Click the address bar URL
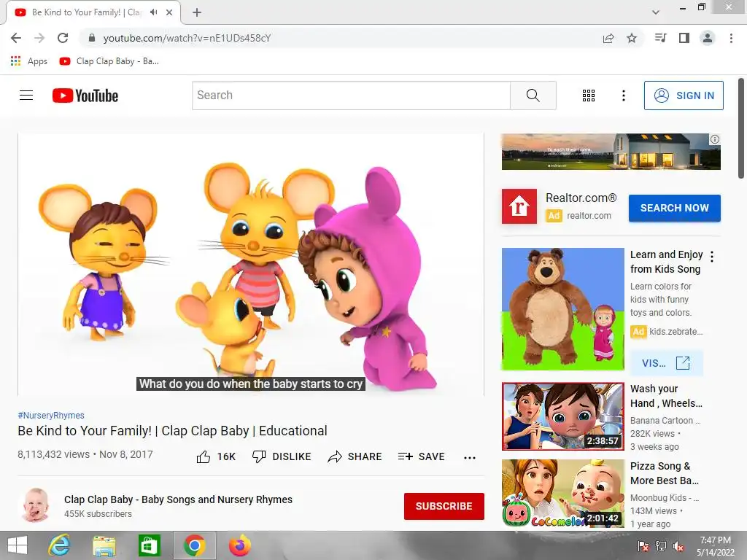The image size is (747, 560). [187, 38]
